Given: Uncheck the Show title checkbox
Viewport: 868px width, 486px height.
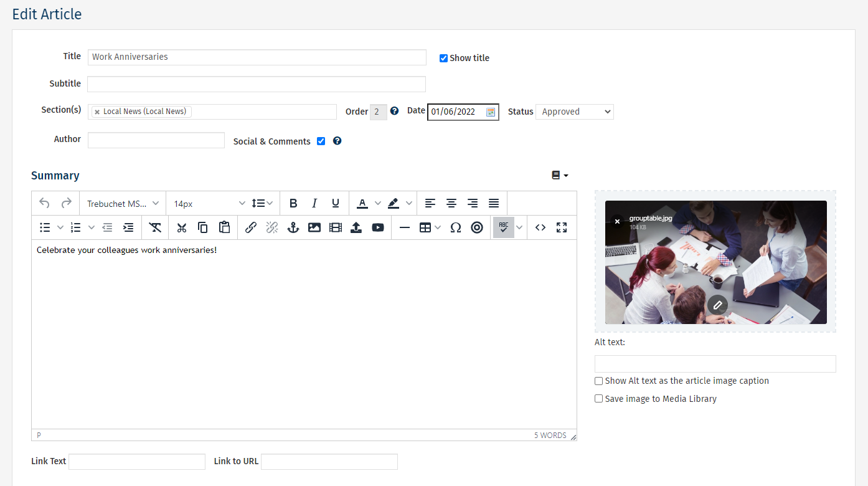Looking at the screenshot, I should pos(443,58).
